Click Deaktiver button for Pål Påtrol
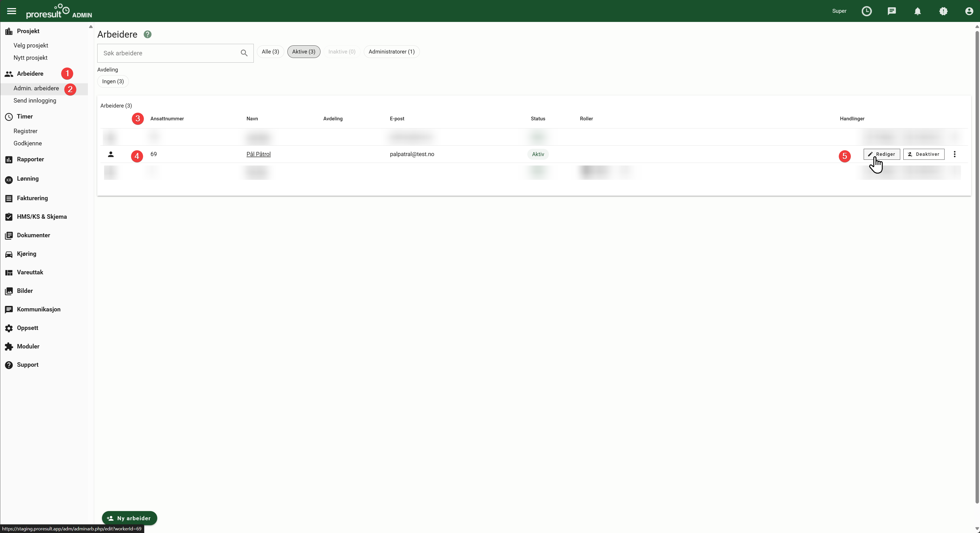This screenshot has height=533, width=980. coord(924,154)
